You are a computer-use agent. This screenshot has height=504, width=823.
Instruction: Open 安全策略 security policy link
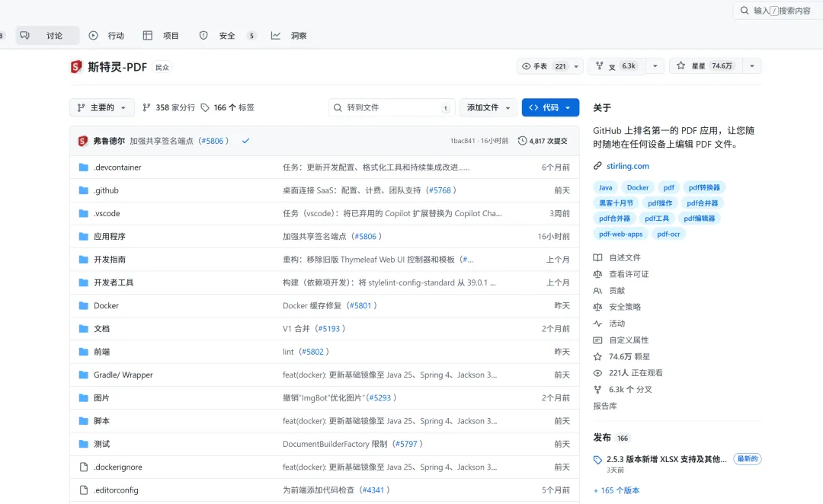pos(617,307)
